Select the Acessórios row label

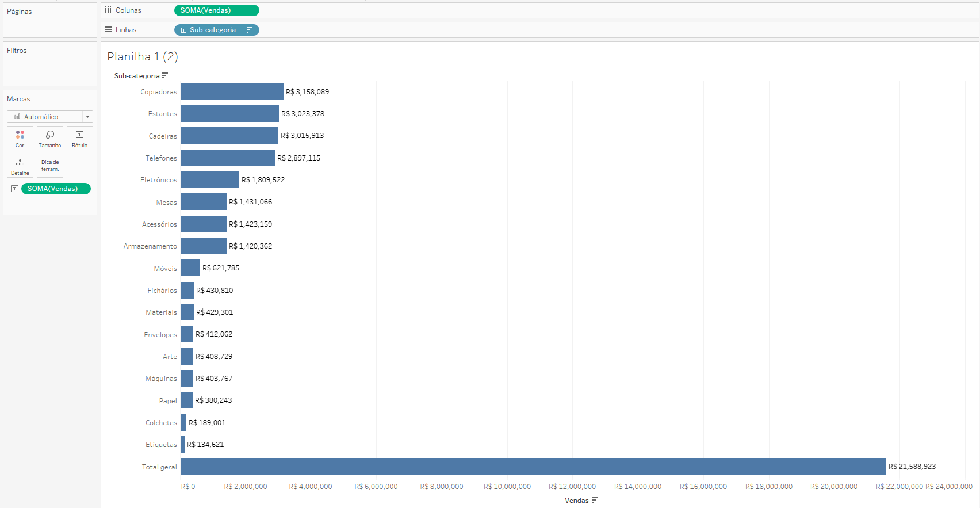[x=159, y=224]
